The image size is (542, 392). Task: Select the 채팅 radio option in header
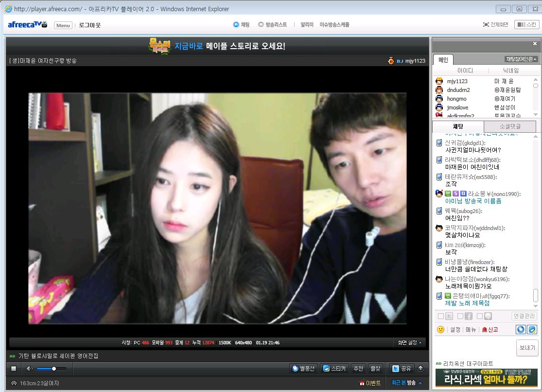coord(241,25)
